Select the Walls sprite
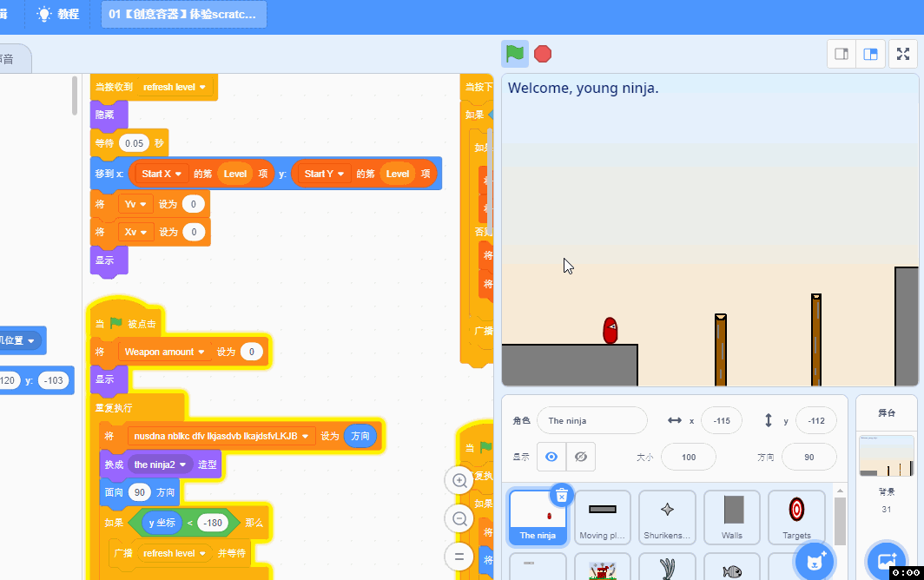Image resolution: width=924 pixels, height=580 pixels. [732, 517]
